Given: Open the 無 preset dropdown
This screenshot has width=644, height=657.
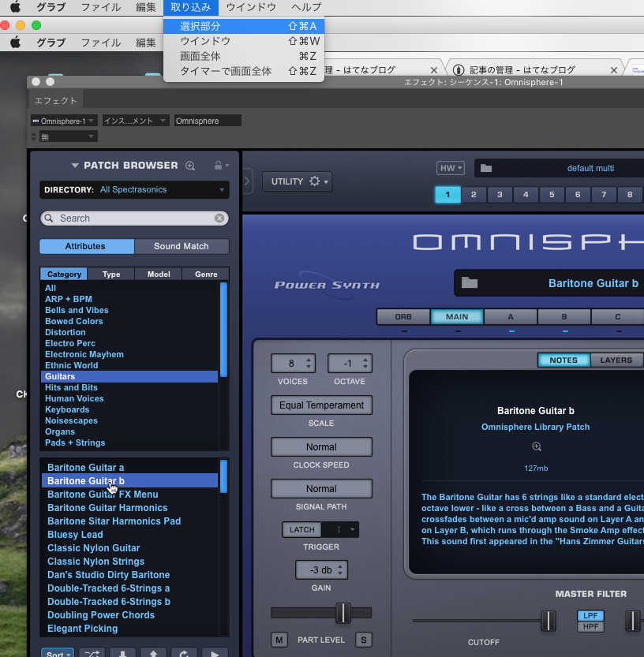Looking at the screenshot, I should (x=69, y=136).
